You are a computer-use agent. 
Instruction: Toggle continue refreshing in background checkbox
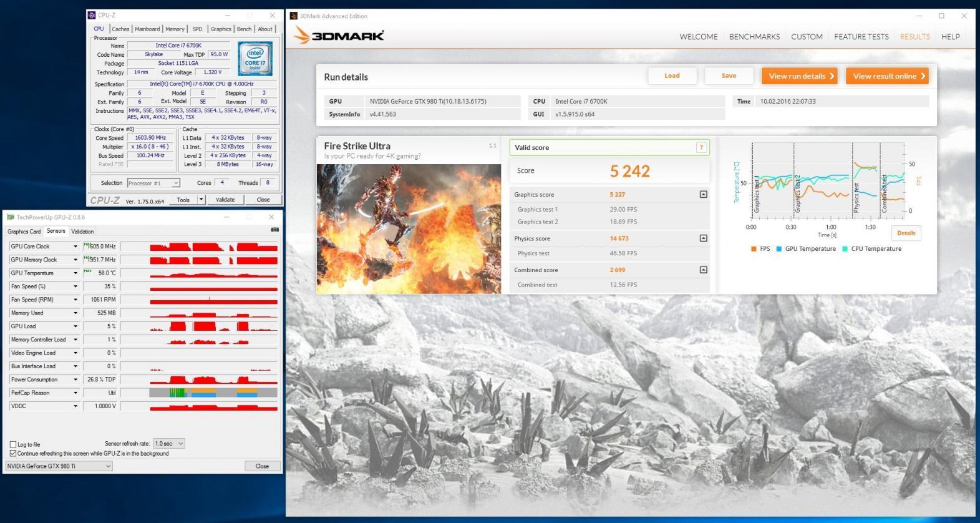(x=13, y=453)
